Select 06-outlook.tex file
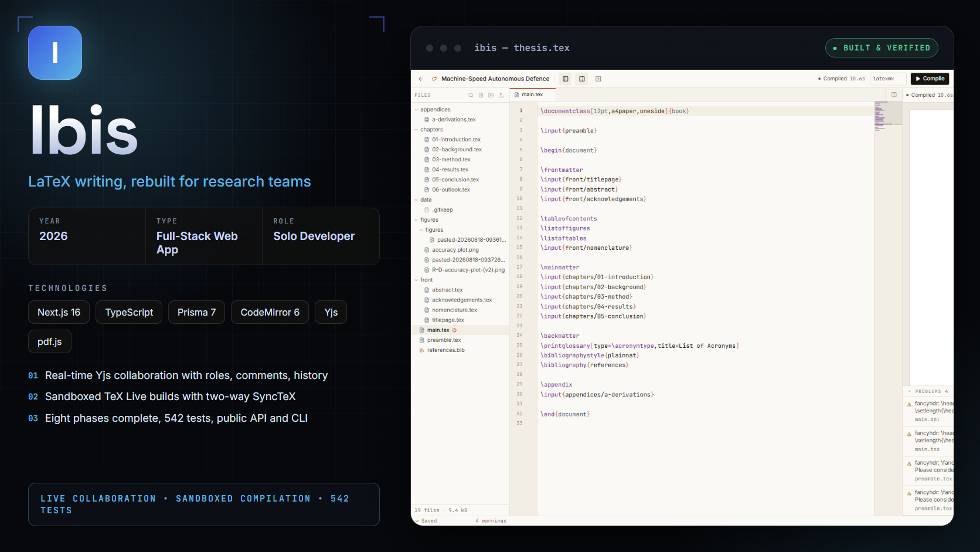980x552 pixels. point(460,190)
